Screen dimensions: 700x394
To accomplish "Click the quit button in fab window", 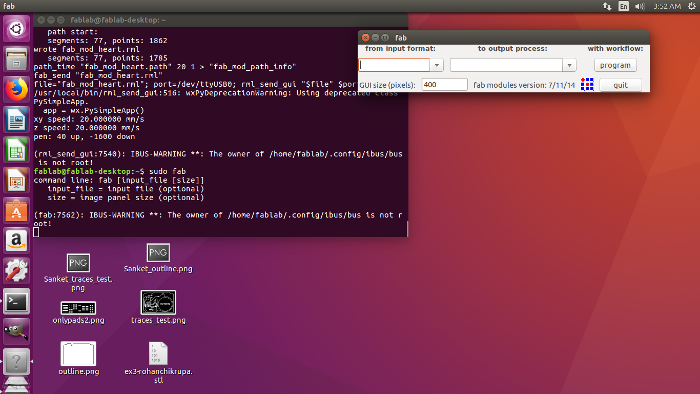I will tap(620, 85).
